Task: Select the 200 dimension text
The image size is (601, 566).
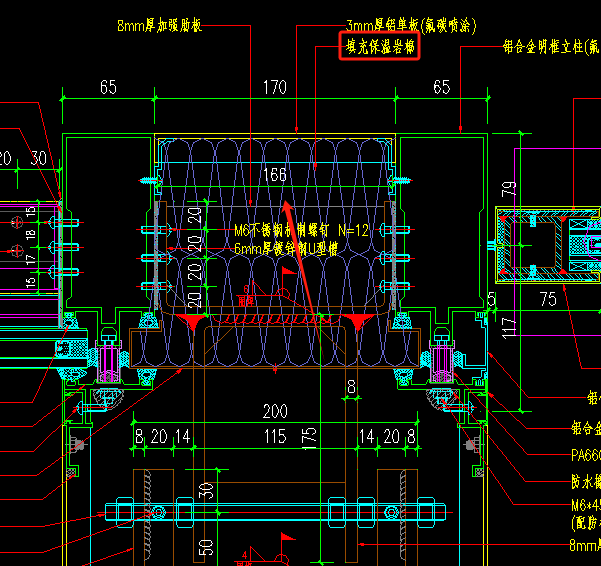Action: (x=274, y=412)
